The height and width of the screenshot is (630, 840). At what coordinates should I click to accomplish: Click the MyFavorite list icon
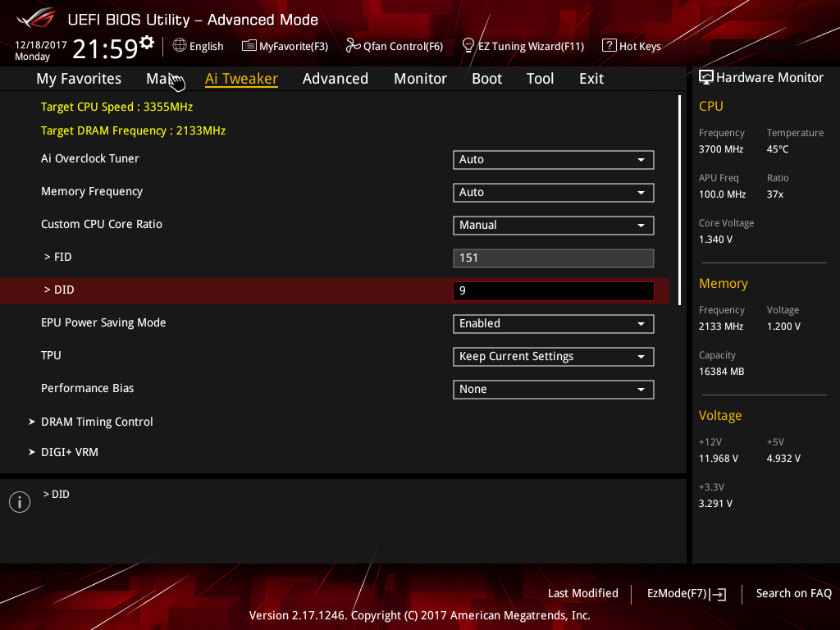[x=249, y=46]
